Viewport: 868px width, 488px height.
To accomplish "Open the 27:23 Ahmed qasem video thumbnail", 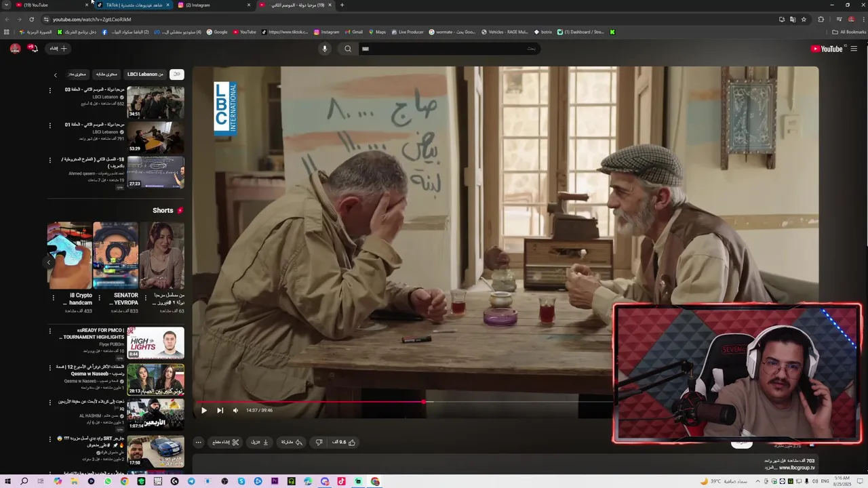I will tap(155, 172).
